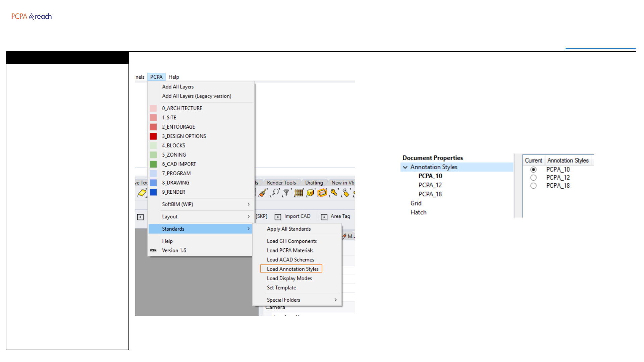Select the PCPA_10 radio button
This screenshot has height=362, width=644.
(x=533, y=170)
